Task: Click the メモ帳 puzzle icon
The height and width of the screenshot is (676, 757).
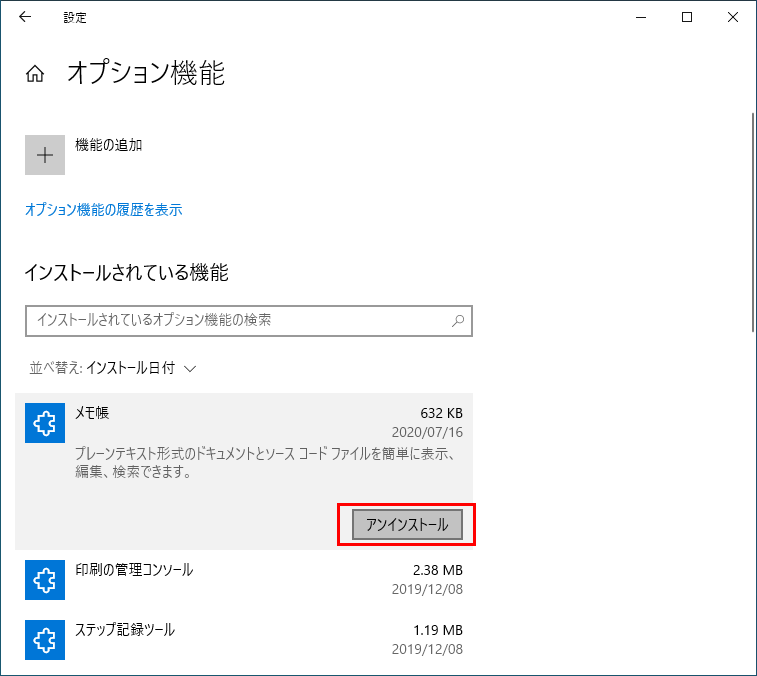Action: pyautogui.click(x=45, y=423)
